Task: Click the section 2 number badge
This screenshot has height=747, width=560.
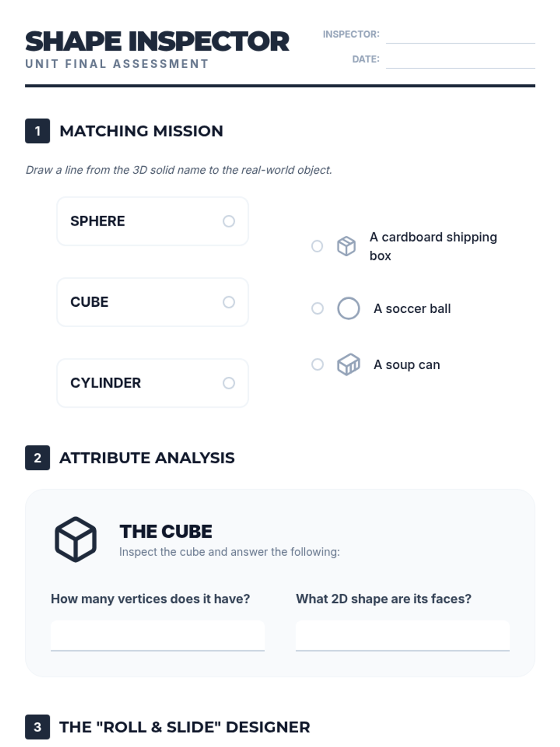Action: [x=37, y=458]
